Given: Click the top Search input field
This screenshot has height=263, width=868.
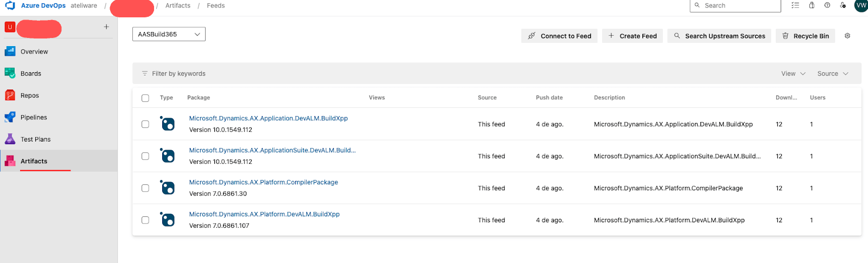Looking at the screenshot, I should (x=735, y=5).
